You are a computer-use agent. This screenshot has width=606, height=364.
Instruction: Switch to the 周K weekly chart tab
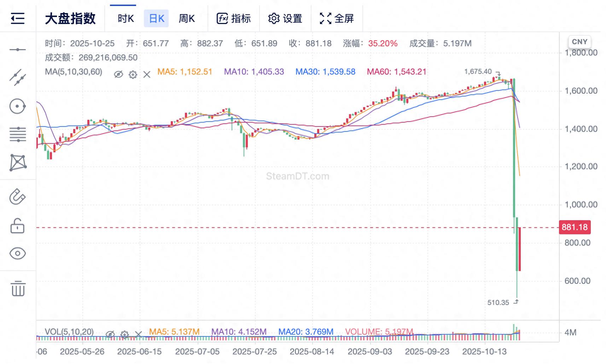coord(187,18)
